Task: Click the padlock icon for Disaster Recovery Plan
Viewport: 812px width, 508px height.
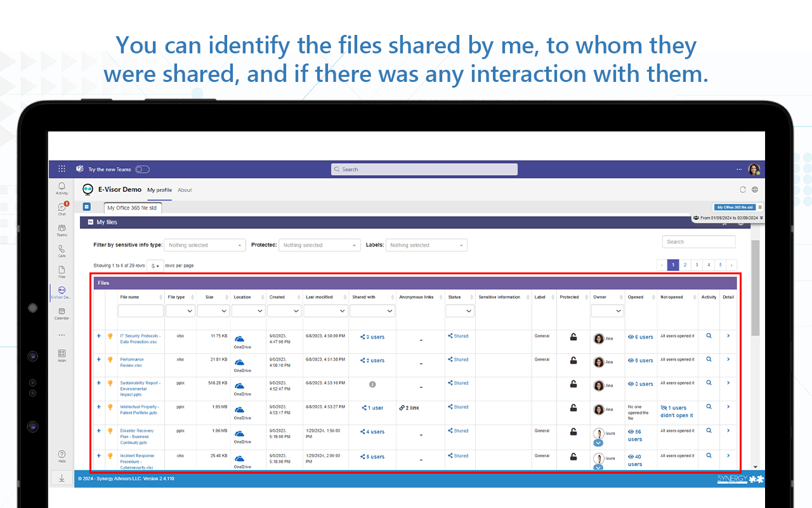Action: [573, 432]
